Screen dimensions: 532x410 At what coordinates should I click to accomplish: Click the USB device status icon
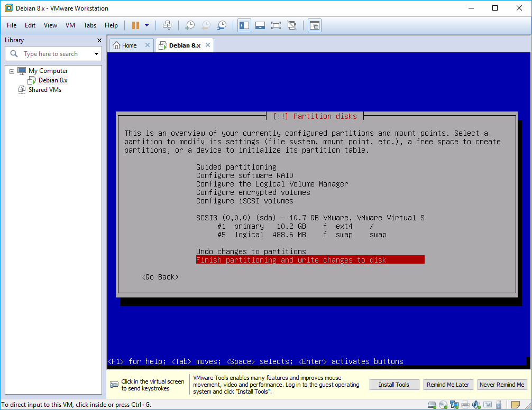click(x=498, y=405)
